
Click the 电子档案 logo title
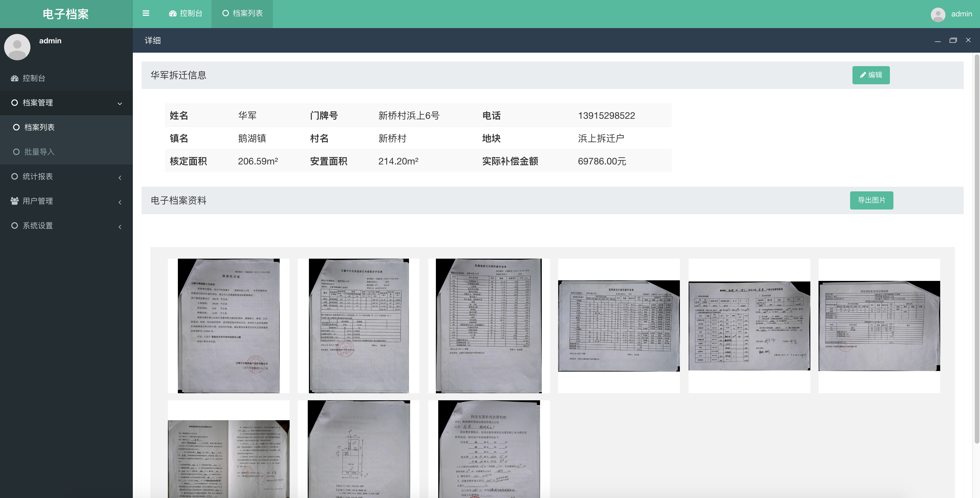coord(66,14)
